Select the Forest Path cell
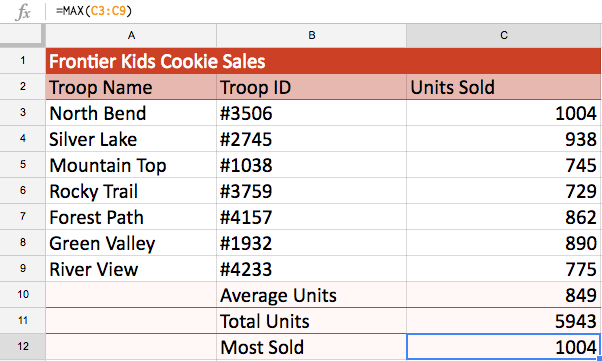602x361 pixels. coord(131,217)
